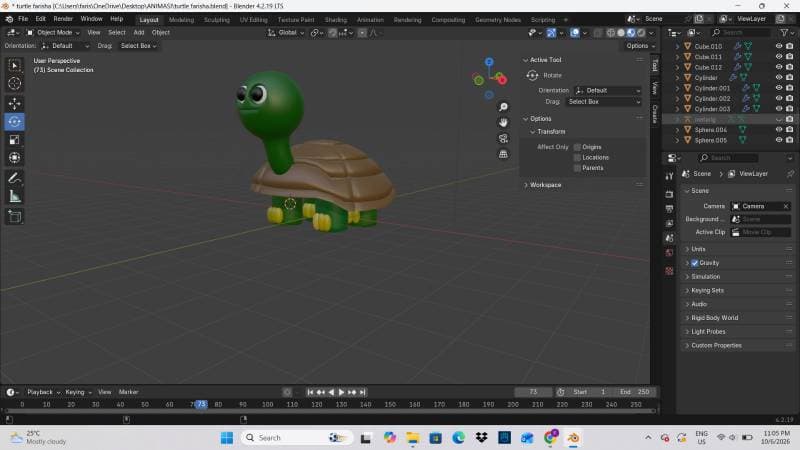Expand the Rigid Body World panel
Viewport: 800px width, 450px height.
tap(714, 317)
